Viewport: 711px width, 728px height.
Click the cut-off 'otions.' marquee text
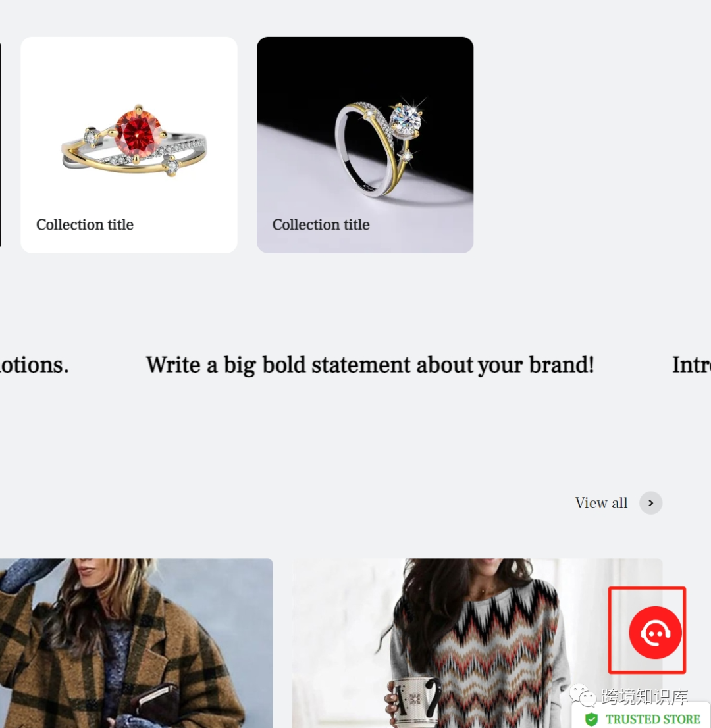point(34,365)
